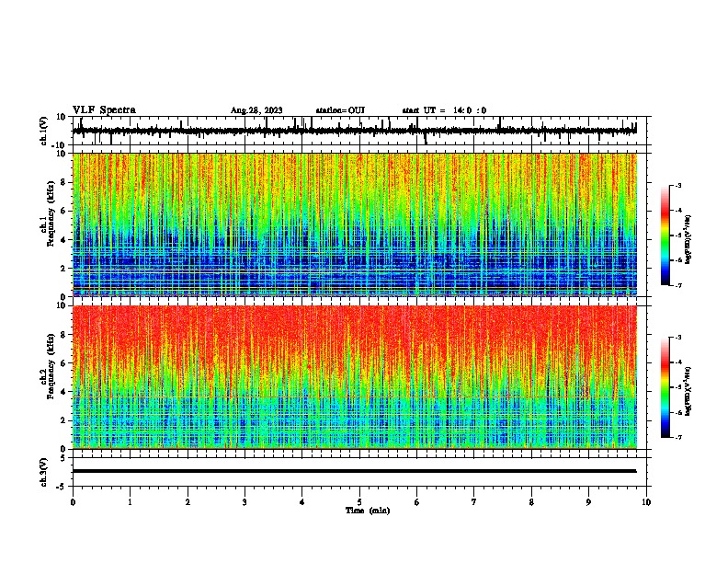Click the "ch.1(V)" waveform axis label
Image resolution: width=728 pixels, height=563 pixels.
pyautogui.click(x=44, y=131)
